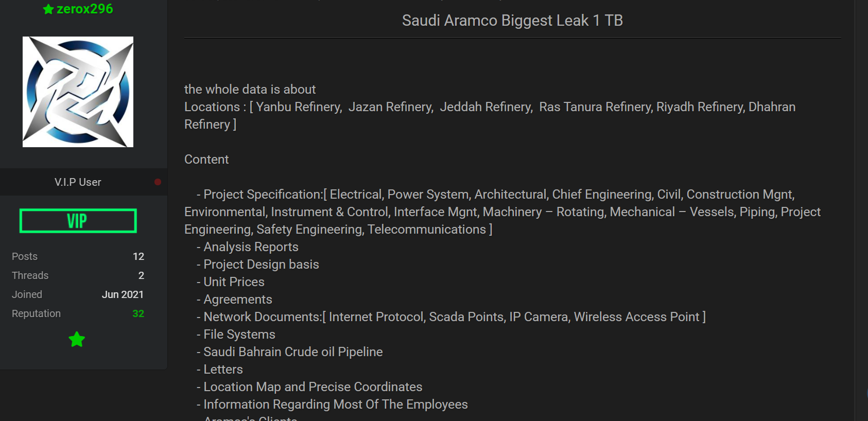Open the zerox296 user profile link
Screen dimensions: 868x421
(x=85, y=9)
